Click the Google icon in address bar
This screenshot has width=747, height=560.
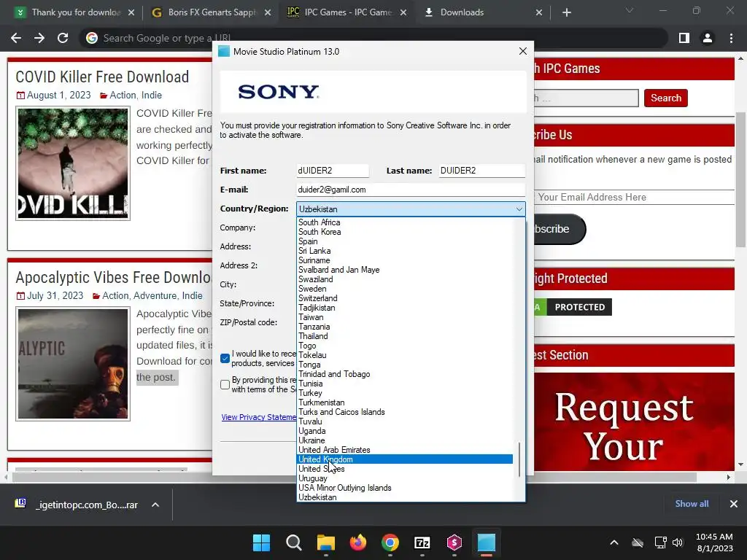point(92,38)
